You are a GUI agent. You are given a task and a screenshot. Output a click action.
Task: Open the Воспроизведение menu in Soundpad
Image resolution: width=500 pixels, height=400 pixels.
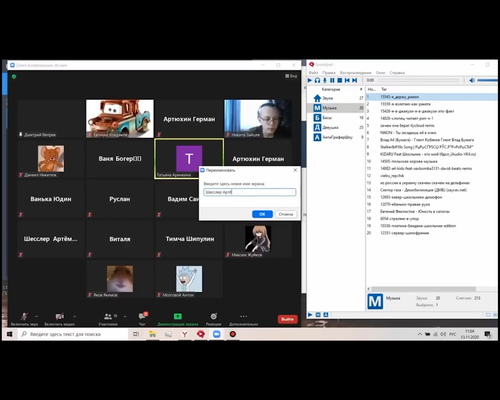(x=355, y=73)
